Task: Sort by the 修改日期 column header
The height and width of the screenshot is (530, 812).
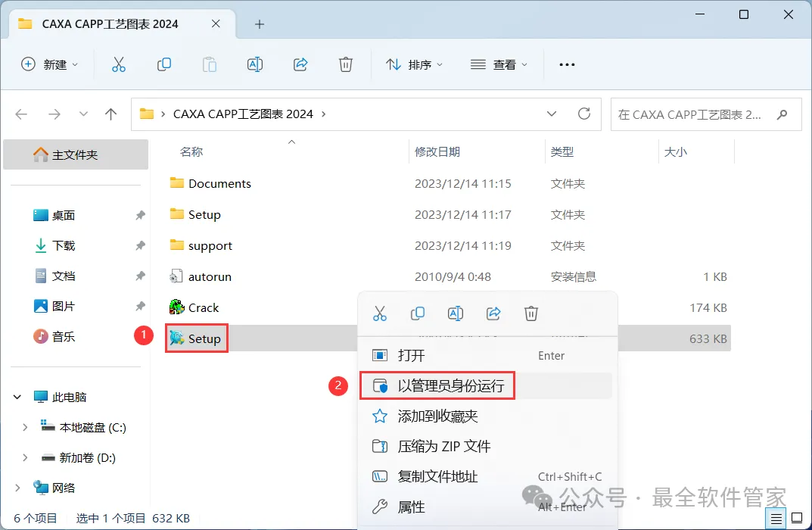Action: 437,151
